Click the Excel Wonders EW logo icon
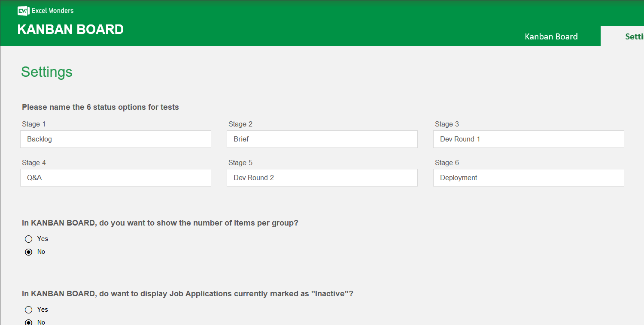Viewport: 644px width, 325px height. (22, 11)
